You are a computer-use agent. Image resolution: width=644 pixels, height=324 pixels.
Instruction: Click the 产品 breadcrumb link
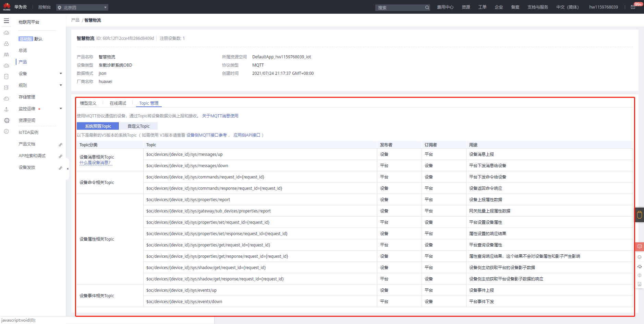pyautogui.click(x=75, y=20)
